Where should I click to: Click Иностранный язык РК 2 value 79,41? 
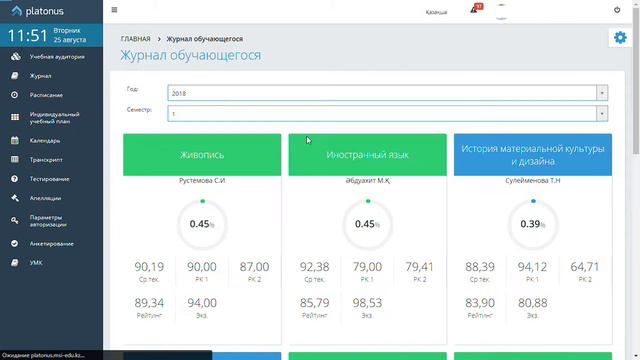tap(420, 267)
